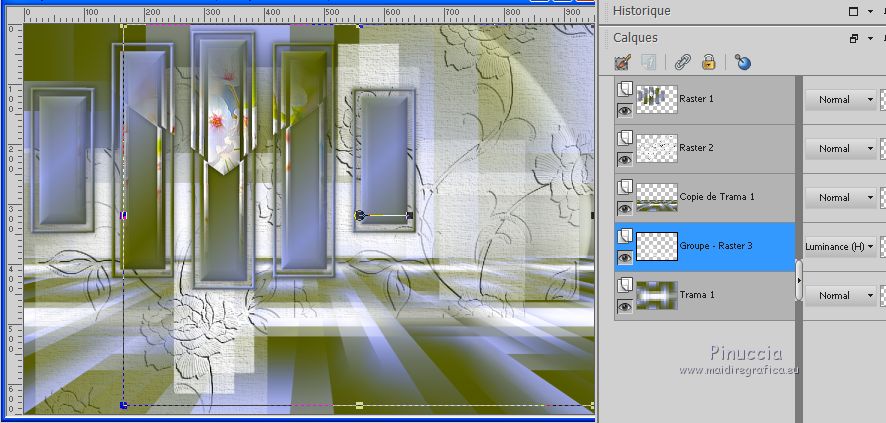Click the paperclip link-layers icon in Calques toolbar
The image size is (886, 423).
(x=683, y=62)
